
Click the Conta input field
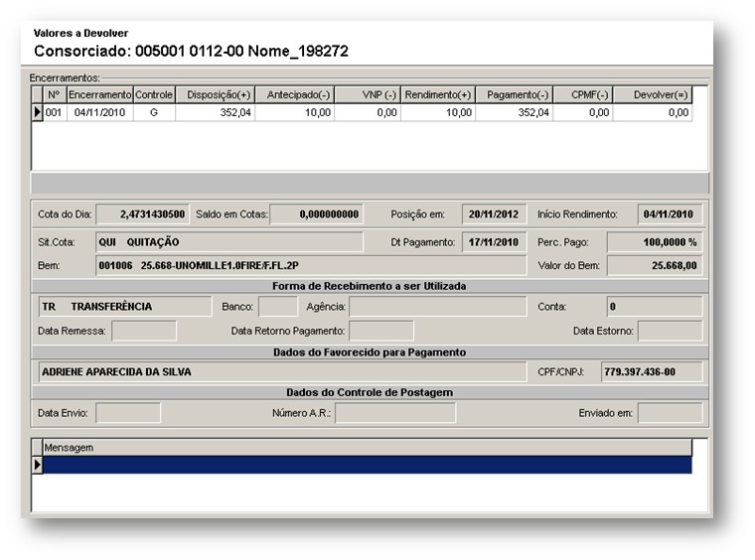[655, 307]
